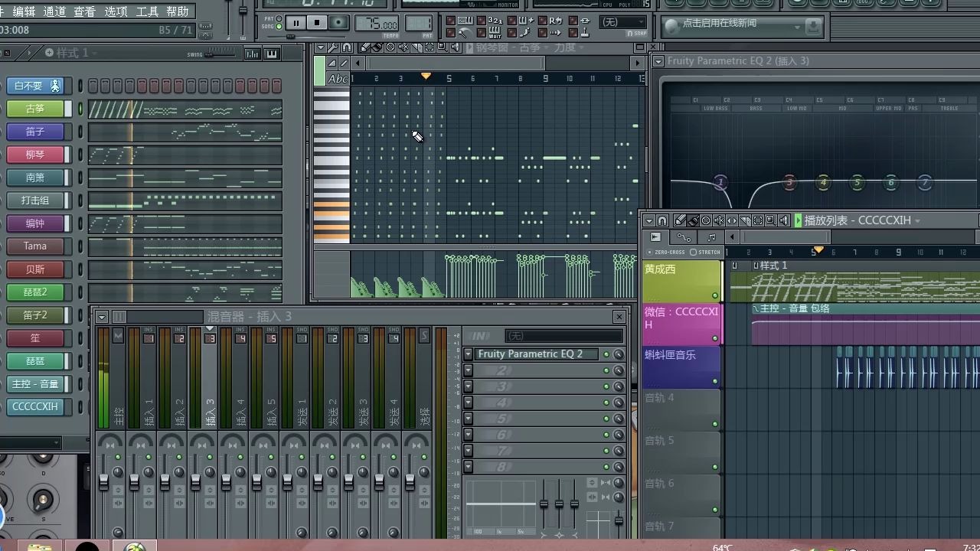Open the 通道 menu
The width and height of the screenshot is (980, 551).
pyautogui.click(x=54, y=11)
